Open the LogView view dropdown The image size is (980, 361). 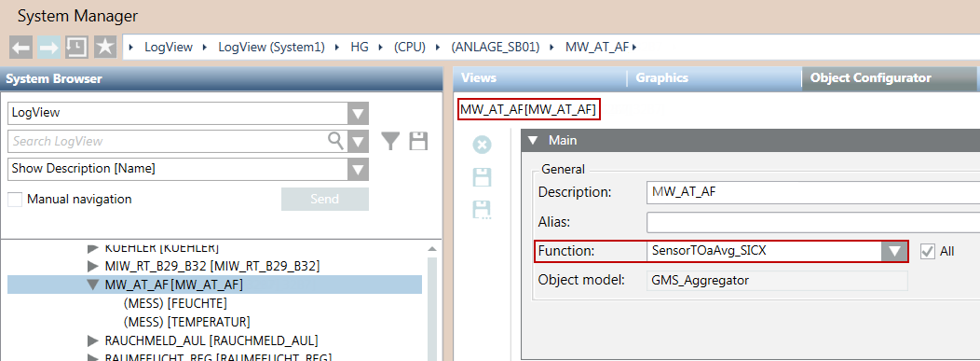[358, 114]
